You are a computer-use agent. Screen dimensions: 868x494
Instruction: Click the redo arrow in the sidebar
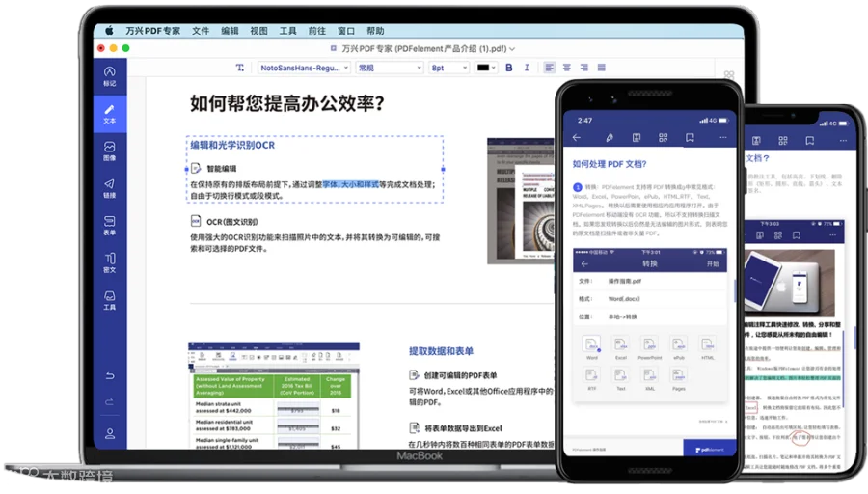click(110, 402)
